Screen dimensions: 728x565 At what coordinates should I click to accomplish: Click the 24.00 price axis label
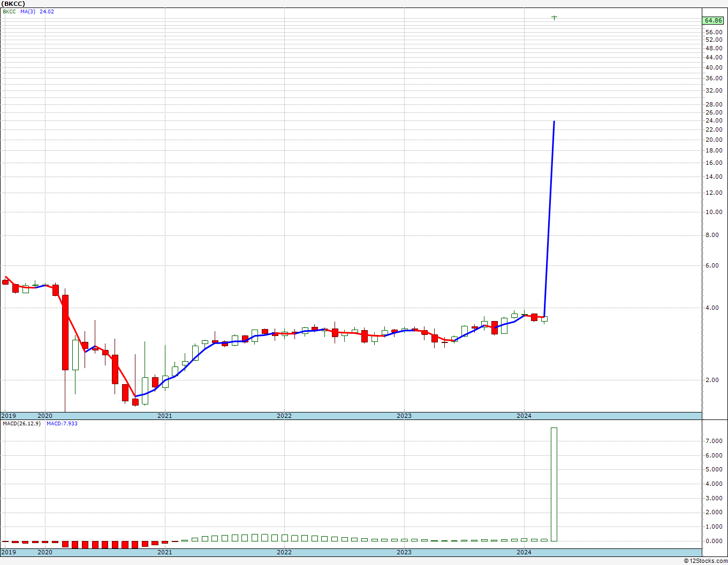point(714,121)
